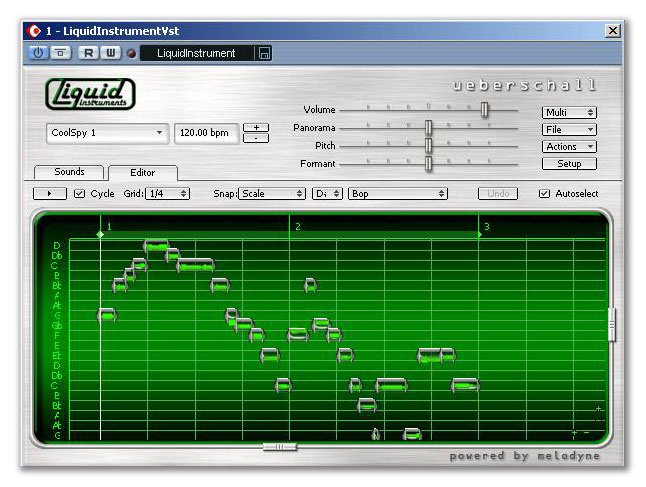646x487 pixels.
Task: Click the vertical zoom plus icon
Action: (x=598, y=409)
